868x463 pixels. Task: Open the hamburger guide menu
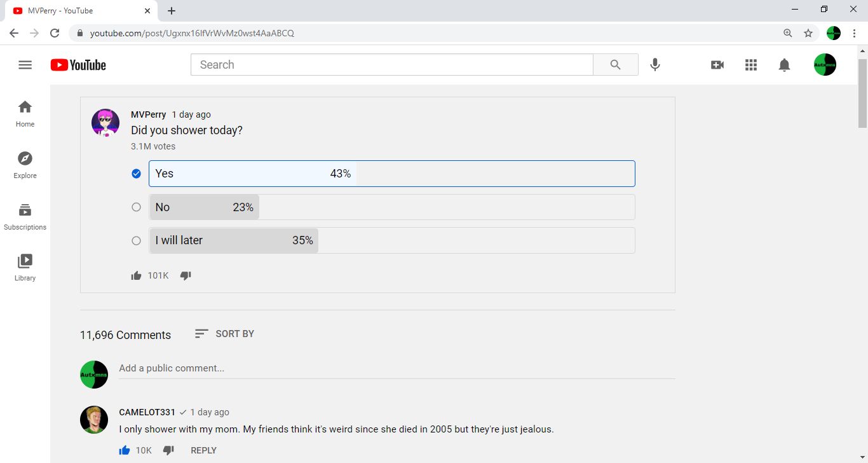25,65
